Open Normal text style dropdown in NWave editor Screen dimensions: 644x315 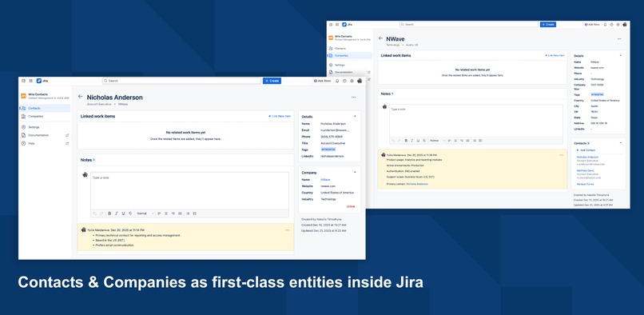(x=437, y=141)
